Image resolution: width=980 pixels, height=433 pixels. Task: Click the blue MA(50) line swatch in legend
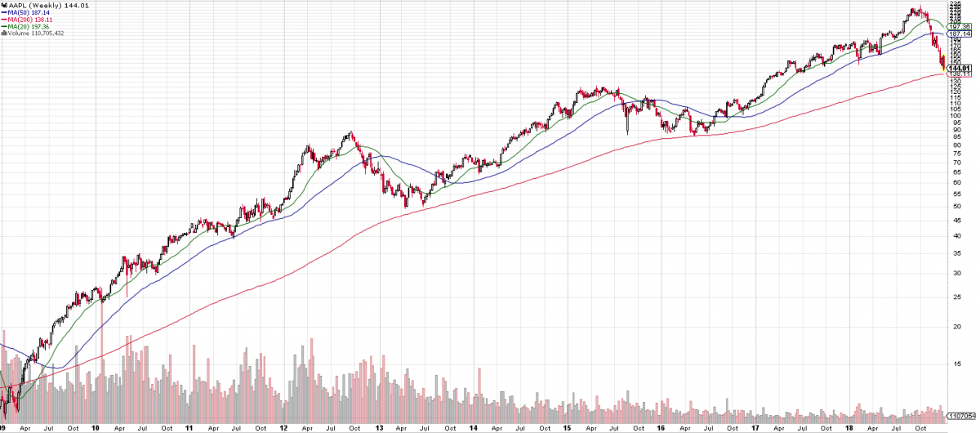point(4,13)
